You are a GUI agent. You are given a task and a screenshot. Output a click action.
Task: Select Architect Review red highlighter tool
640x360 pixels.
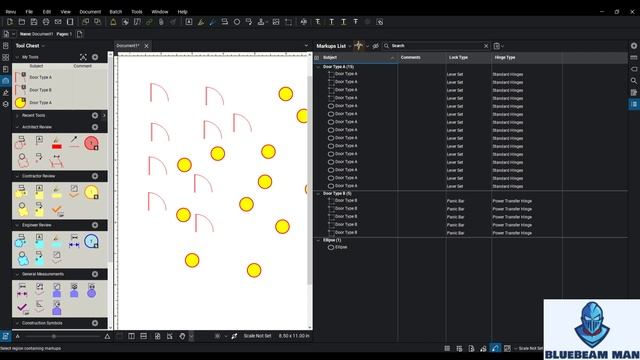[x=57, y=144]
